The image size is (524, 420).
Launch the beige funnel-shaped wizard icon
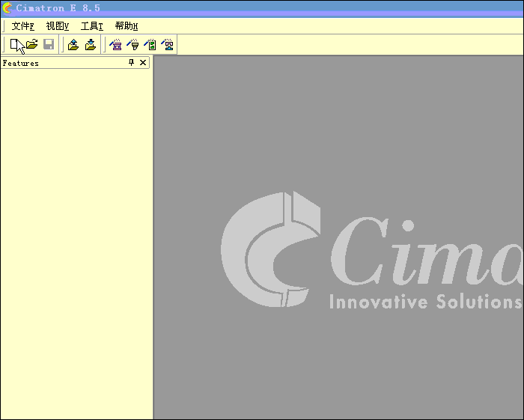coord(133,44)
